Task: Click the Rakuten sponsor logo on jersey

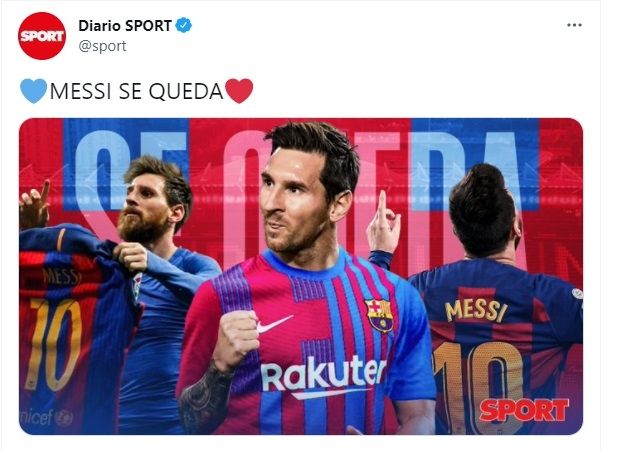Action: (323, 373)
